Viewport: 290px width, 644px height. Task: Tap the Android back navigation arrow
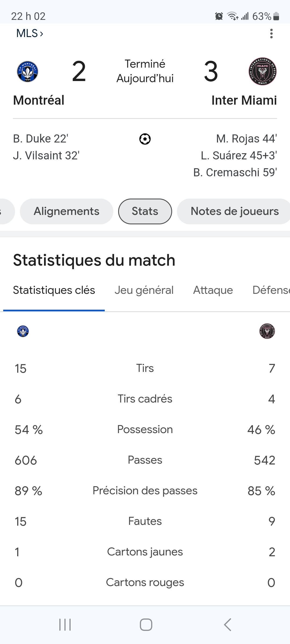[228, 625]
